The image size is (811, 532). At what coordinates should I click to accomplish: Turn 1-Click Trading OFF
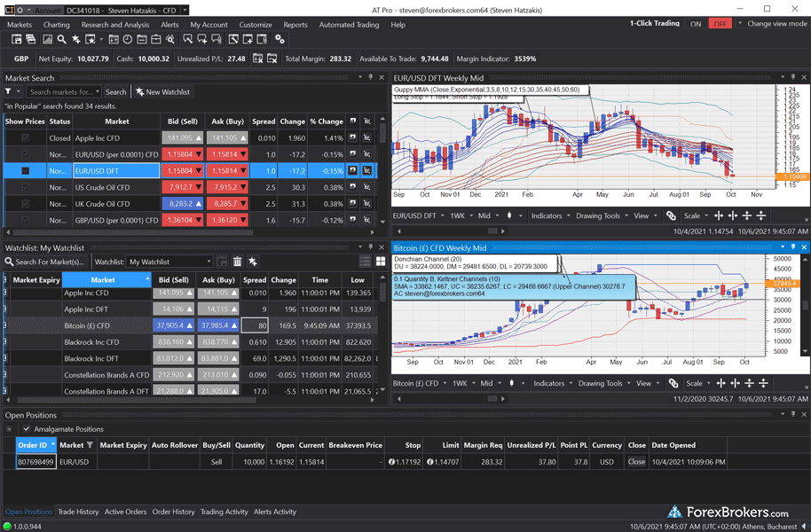click(720, 24)
